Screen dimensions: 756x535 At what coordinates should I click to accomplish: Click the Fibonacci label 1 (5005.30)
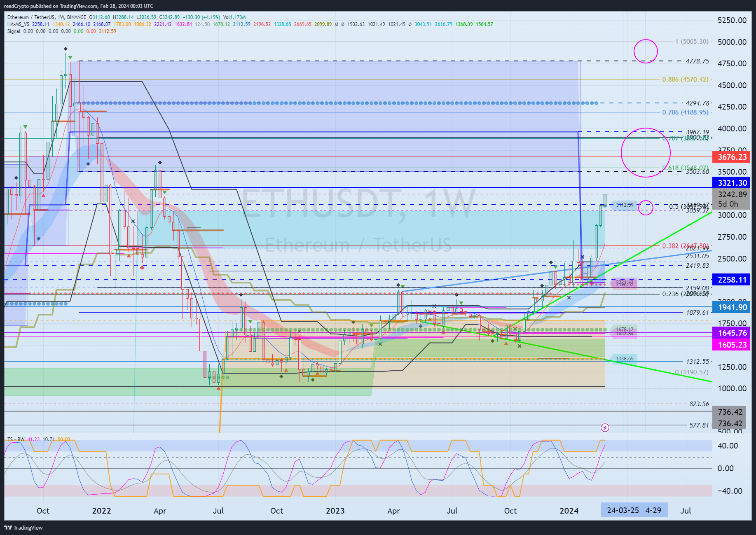[x=692, y=42]
